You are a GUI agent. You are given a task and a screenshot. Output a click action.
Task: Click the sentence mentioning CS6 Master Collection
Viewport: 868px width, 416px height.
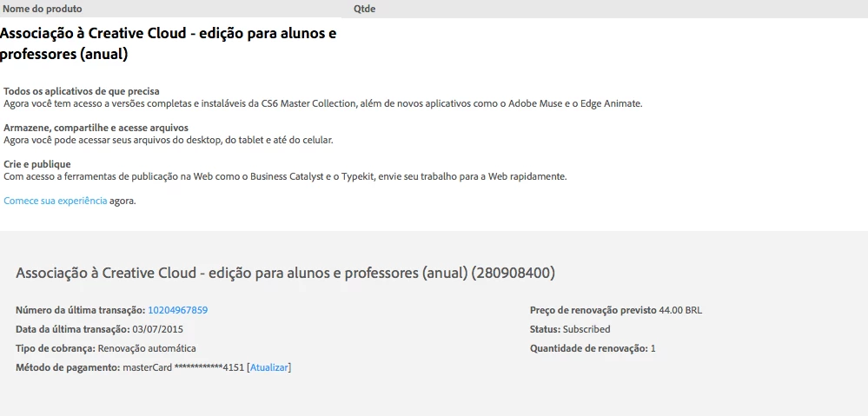point(322,103)
